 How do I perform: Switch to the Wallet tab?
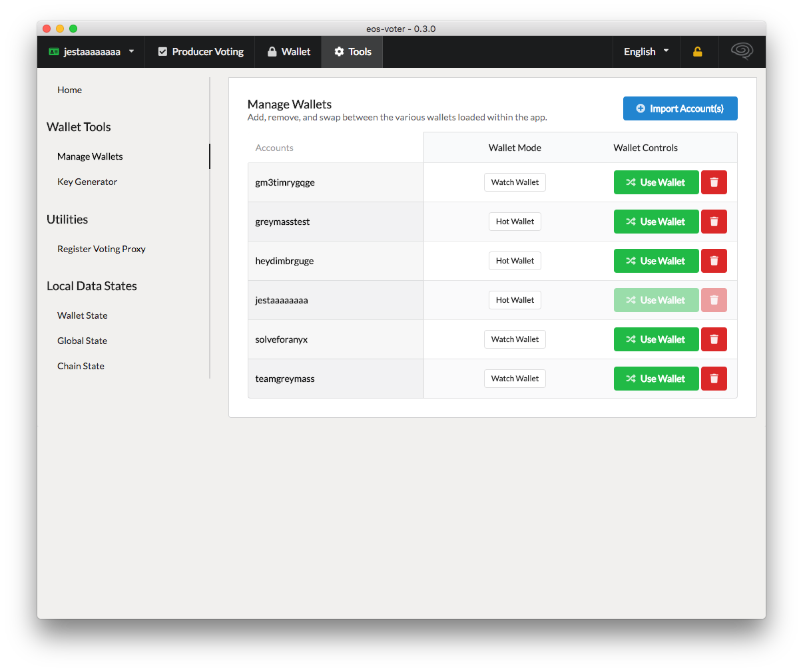288,52
